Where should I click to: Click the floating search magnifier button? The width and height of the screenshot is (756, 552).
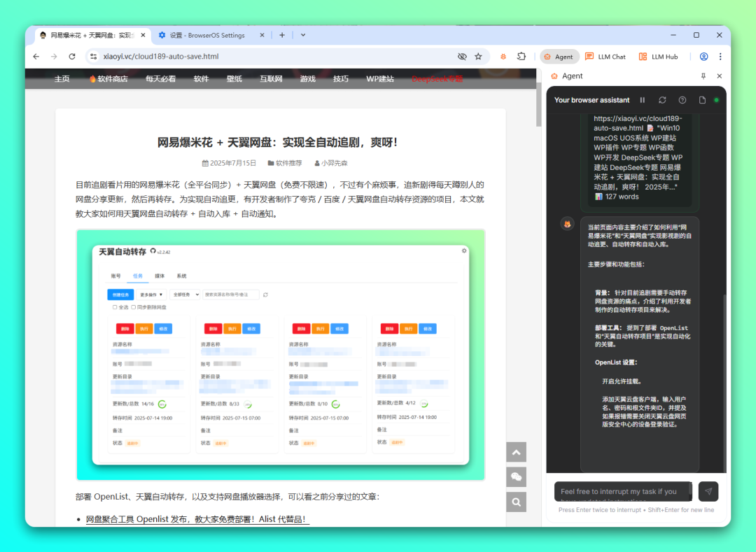516,502
